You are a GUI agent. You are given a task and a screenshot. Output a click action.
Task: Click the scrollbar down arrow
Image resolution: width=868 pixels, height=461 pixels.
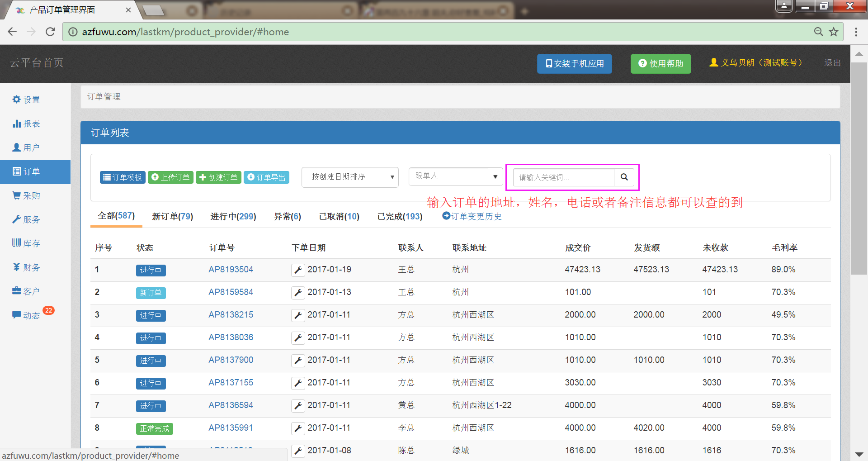[x=859, y=454]
